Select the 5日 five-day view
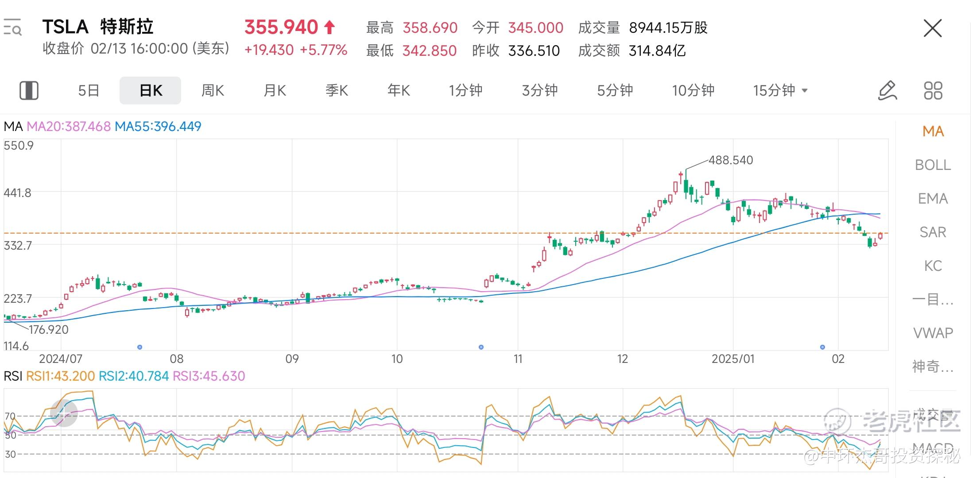The height and width of the screenshot is (478, 980). point(89,90)
